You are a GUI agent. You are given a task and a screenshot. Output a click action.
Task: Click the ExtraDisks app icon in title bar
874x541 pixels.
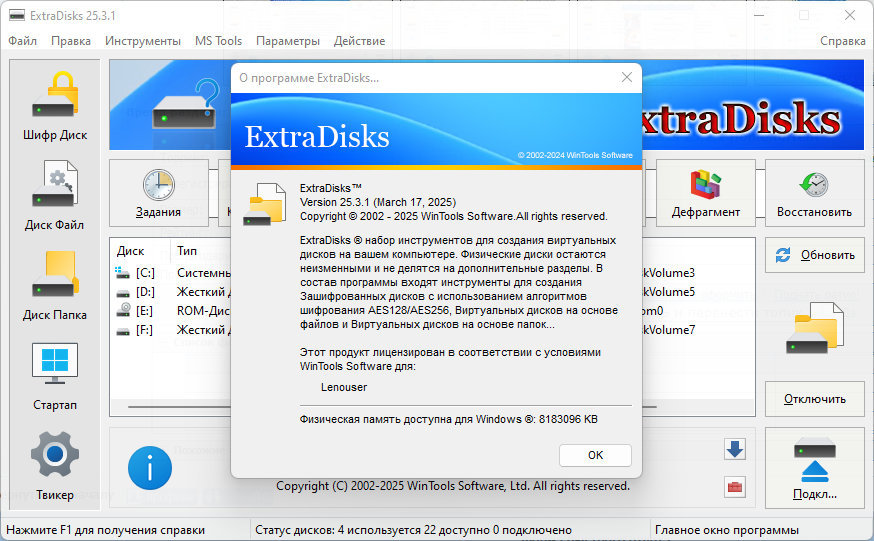(17, 15)
